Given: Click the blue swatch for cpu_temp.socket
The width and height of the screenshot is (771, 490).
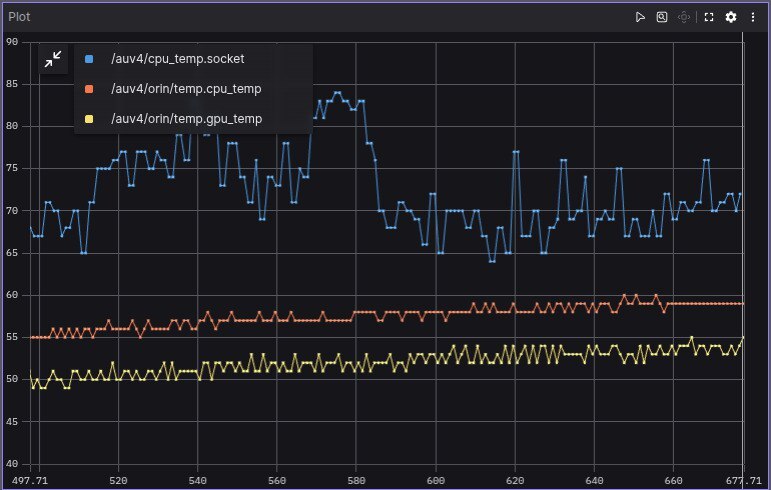Looking at the screenshot, I should pos(89,59).
